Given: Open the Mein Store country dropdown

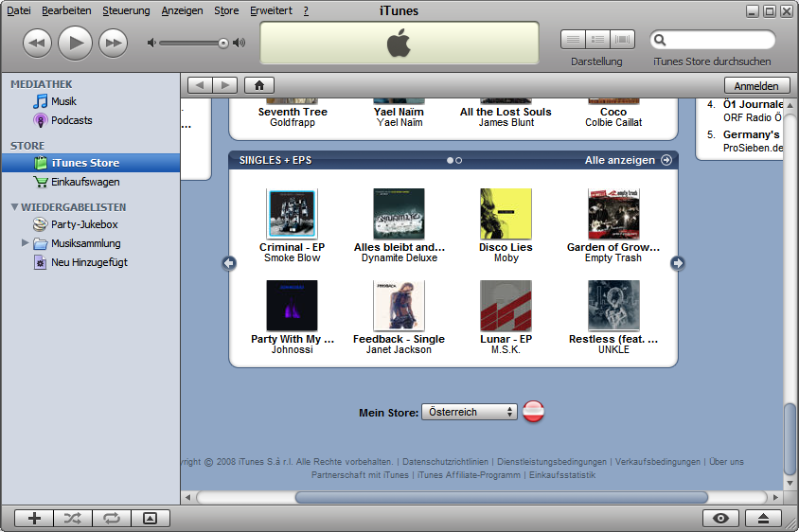Looking at the screenshot, I should (470, 412).
